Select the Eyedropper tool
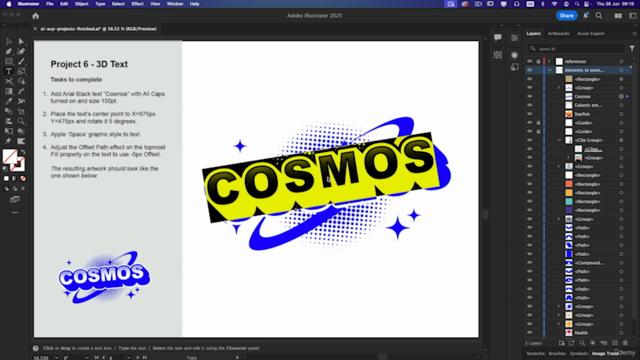The width and height of the screenshot is (640, 360). 9,101
